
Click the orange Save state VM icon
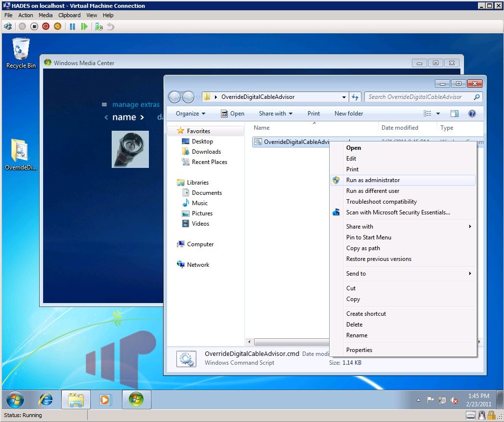coord(57,26)
